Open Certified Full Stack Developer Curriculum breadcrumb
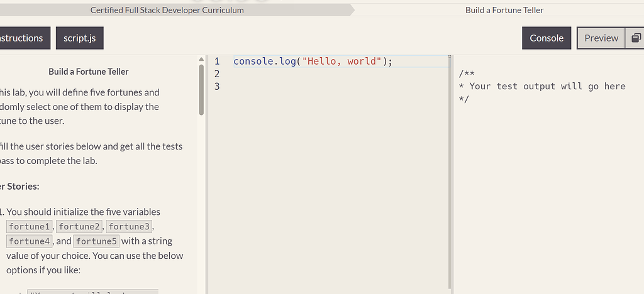The height and width of the screenshot is (294, 644). [167, 10]
